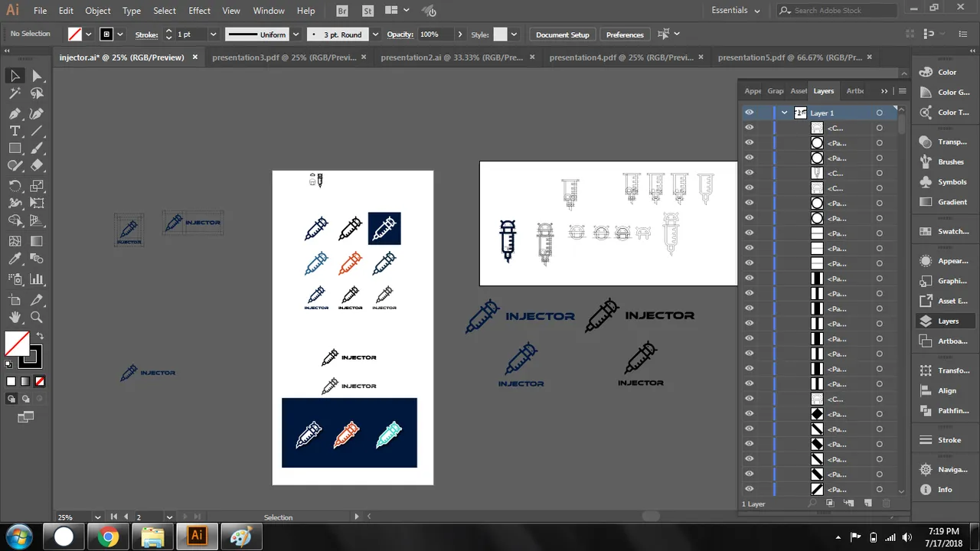Select the Shape Builder tool
Viewport: 980px width, 551px height.
point(15,222)
